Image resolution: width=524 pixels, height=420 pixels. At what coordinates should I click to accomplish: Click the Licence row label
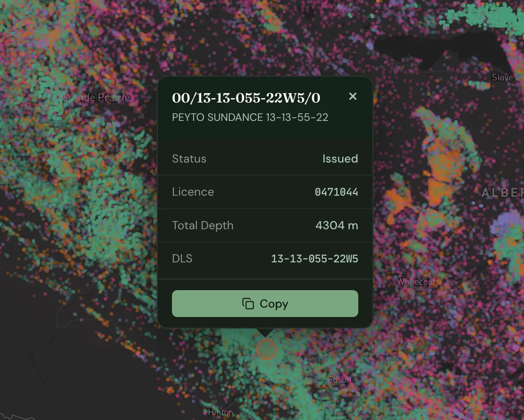(193, 192)
